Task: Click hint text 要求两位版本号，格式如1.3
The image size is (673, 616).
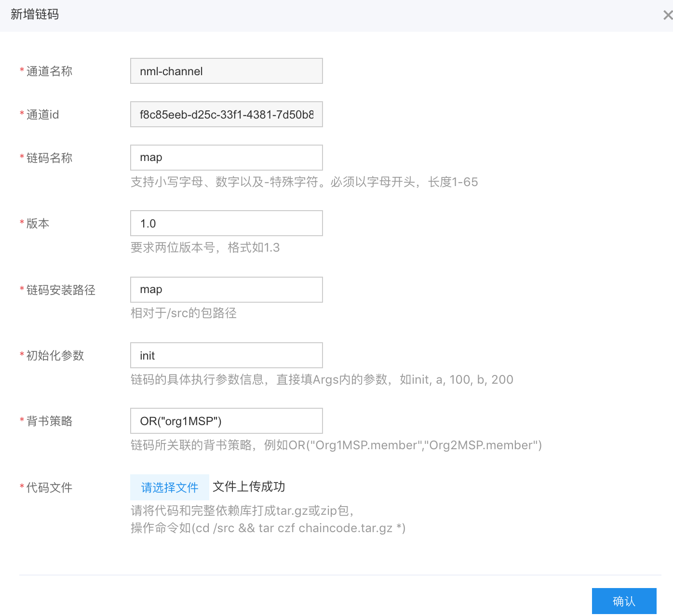Action: point(205,248)
